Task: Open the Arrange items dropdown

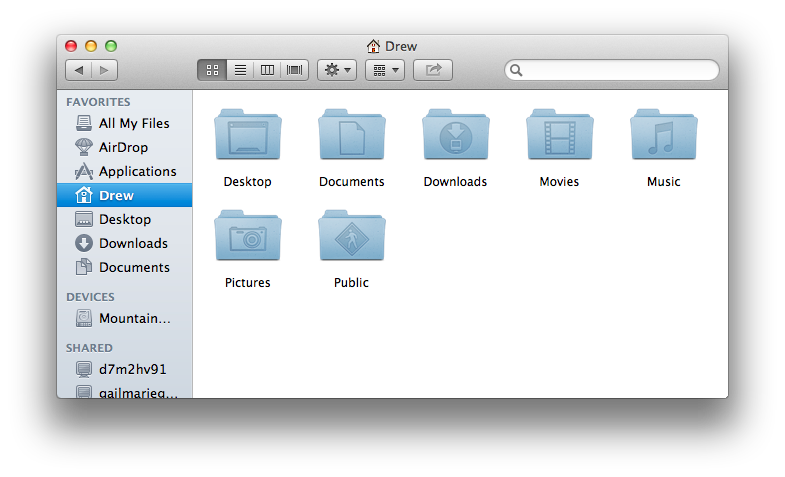Action: (385, 70)
